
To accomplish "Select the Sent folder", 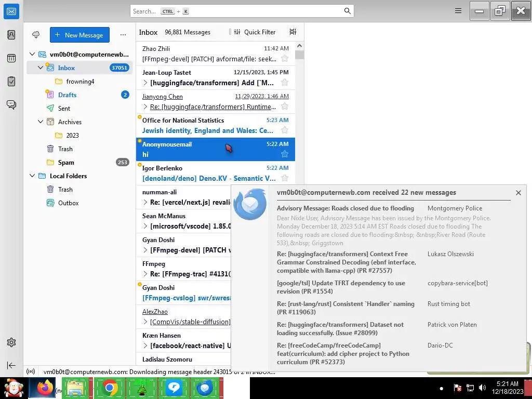I will point(79,108).
